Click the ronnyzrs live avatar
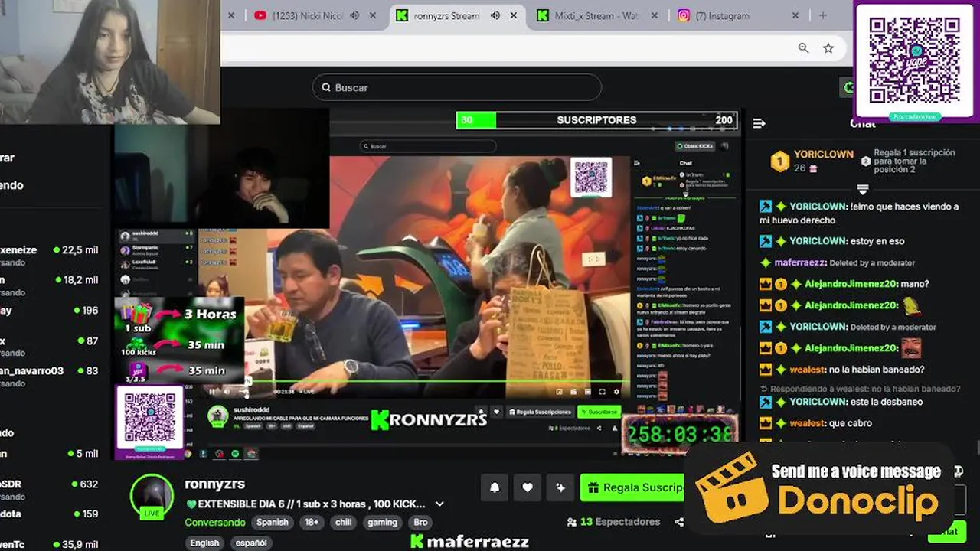The width and height of the screenshot is (980, 551). click(x=152, y=496)
